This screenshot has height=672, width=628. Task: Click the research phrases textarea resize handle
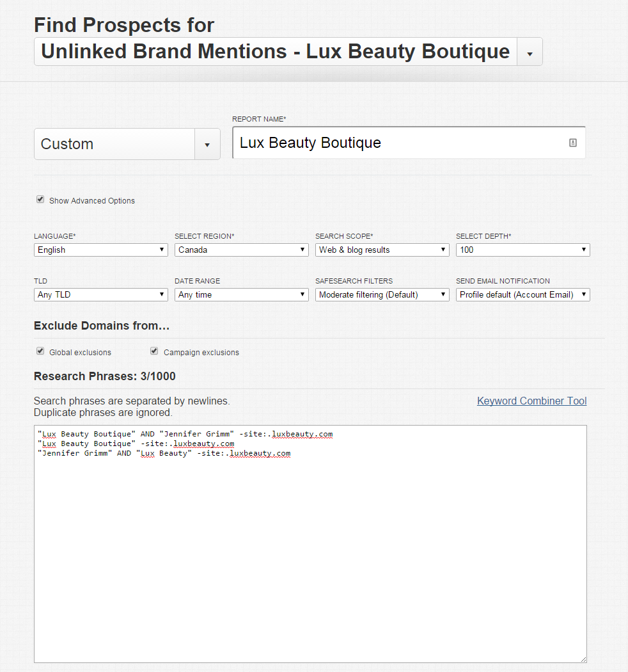583,659
